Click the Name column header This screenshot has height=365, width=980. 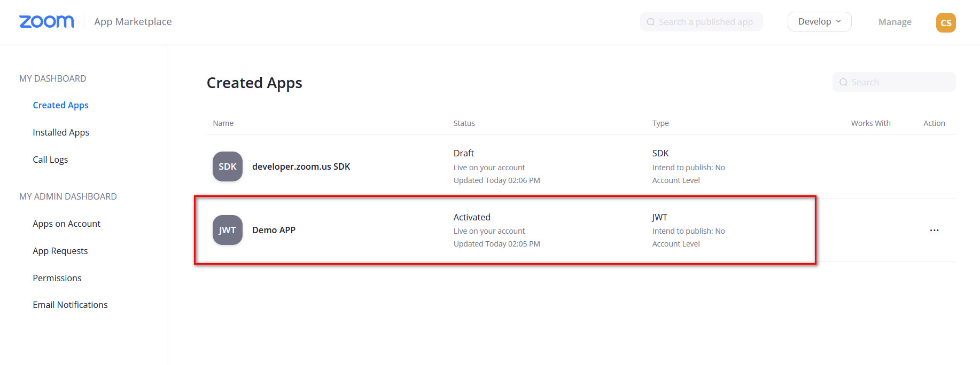coord(223,123)
